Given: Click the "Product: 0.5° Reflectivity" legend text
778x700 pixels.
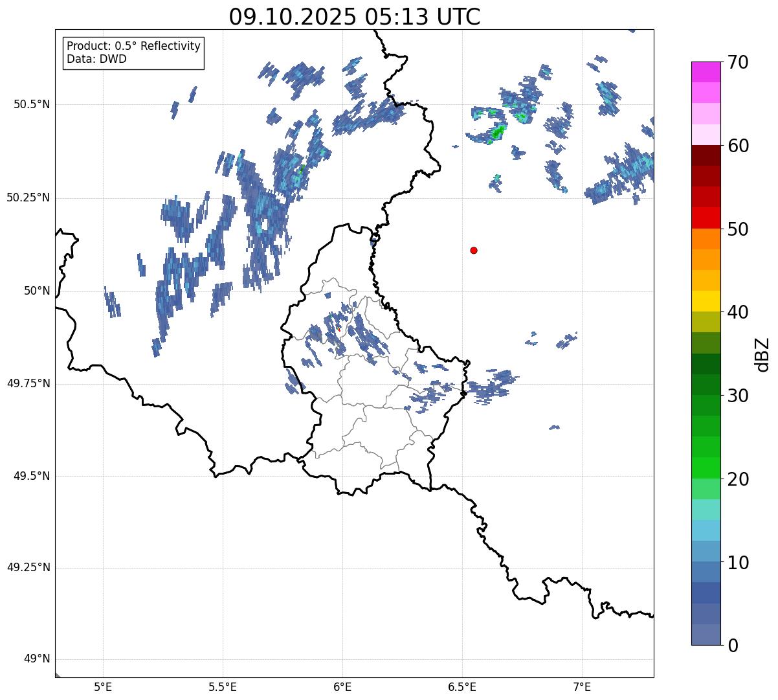Looking at the screenshot, I should (134, 46).
